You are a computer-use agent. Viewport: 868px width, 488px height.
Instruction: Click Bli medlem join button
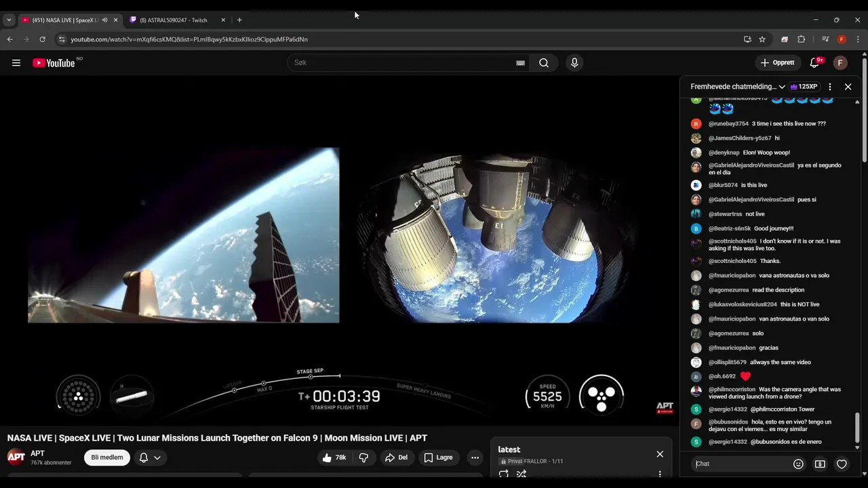(107, 457)
